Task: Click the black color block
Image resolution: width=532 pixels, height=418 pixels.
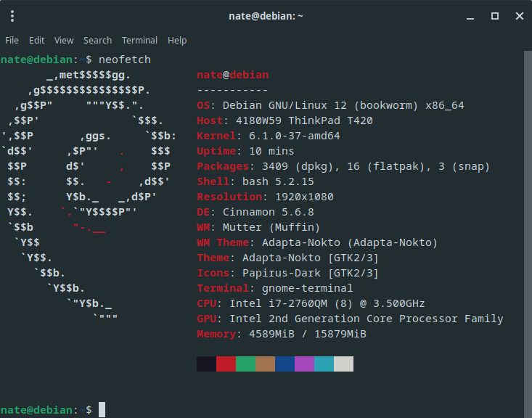Action: pos(206,364)
